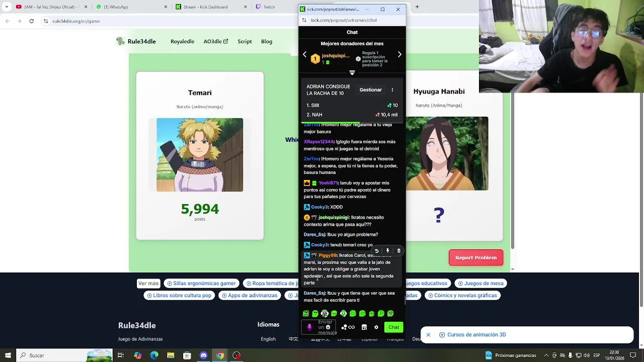Reload the rule34dle page
The width and height of the screenshot is (644, 362).
(31, 21)
